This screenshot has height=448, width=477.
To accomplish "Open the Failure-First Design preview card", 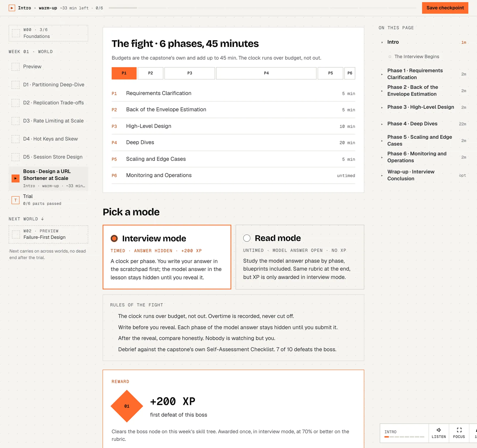I will [48, 234].
